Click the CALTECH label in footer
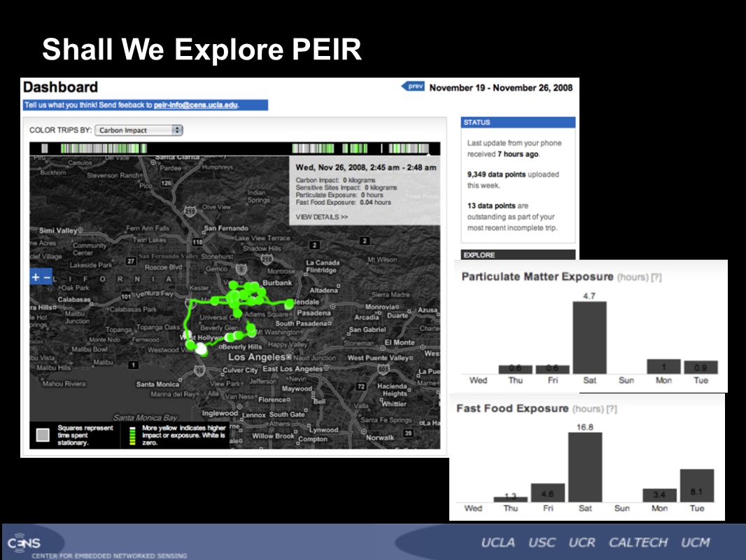This screenshot has width=746, height=560. [638, 542]
